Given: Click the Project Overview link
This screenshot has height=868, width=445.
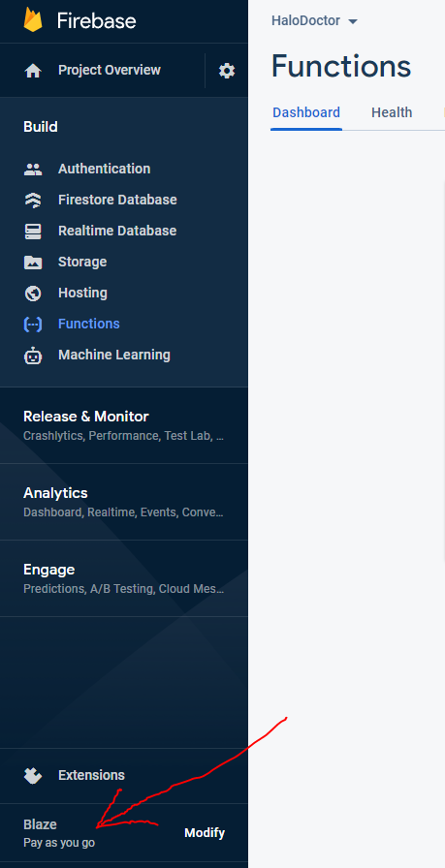Looking at the screenshot, I should pyautogui.click(x=110, y=71).
